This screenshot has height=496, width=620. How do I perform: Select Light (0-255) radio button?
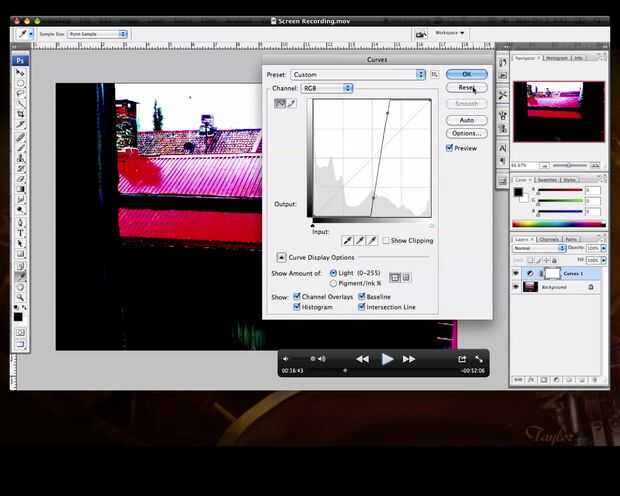point(333,273)
